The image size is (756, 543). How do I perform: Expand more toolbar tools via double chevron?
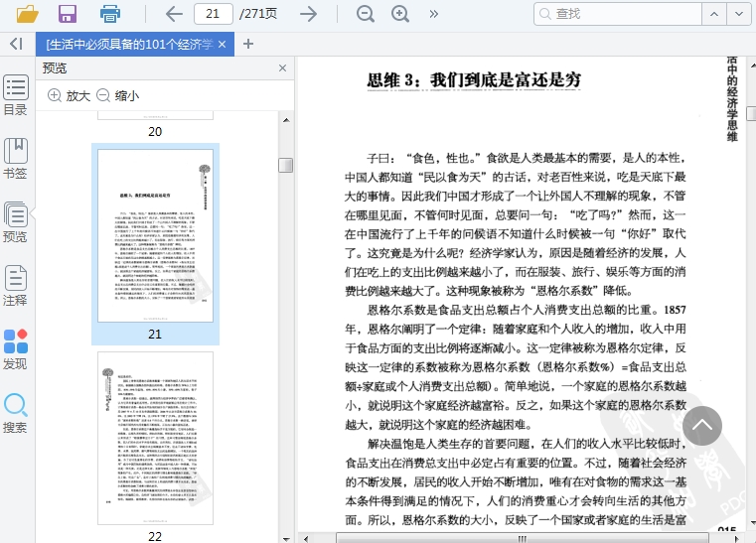433,14
